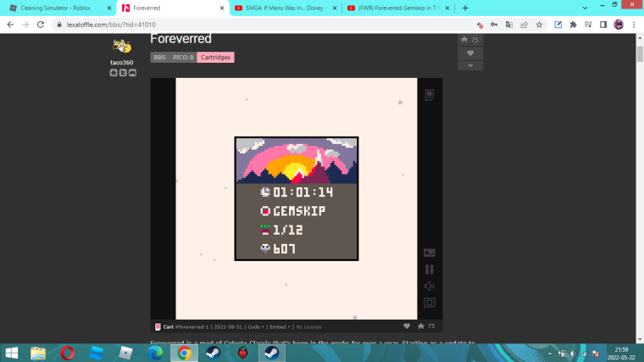Click the muted media indicator in address bar

pyautogui.click(x=480, y=25)
